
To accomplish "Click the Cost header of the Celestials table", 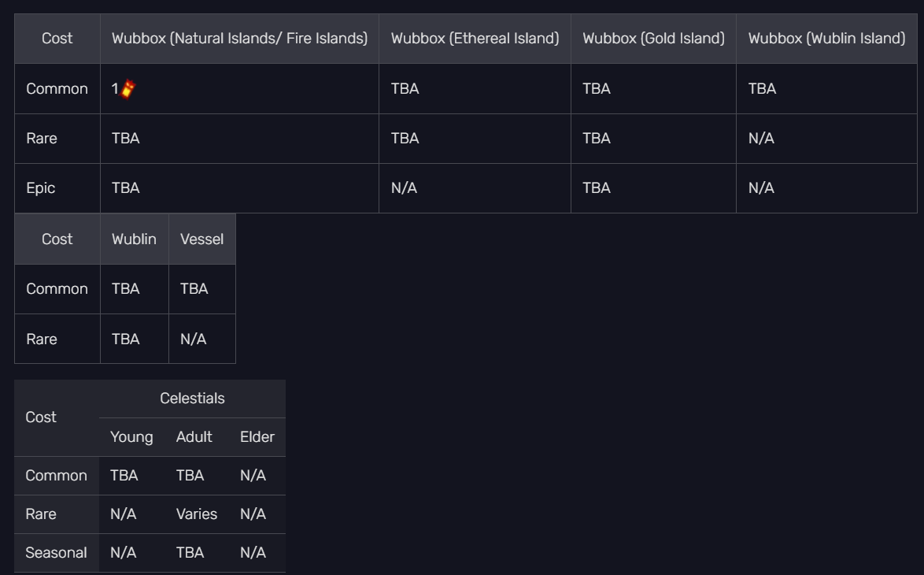I will click(41, 417).
